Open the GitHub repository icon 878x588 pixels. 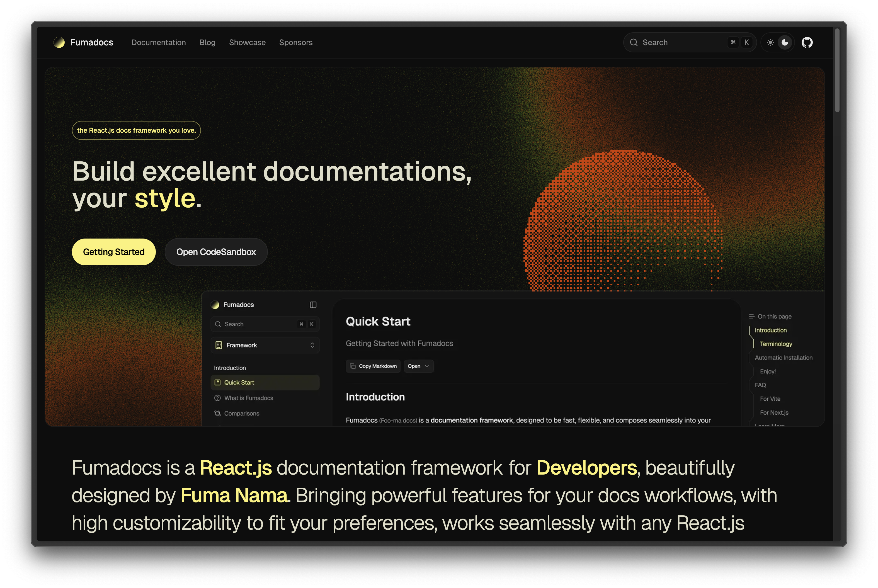[x=807, y=42]
